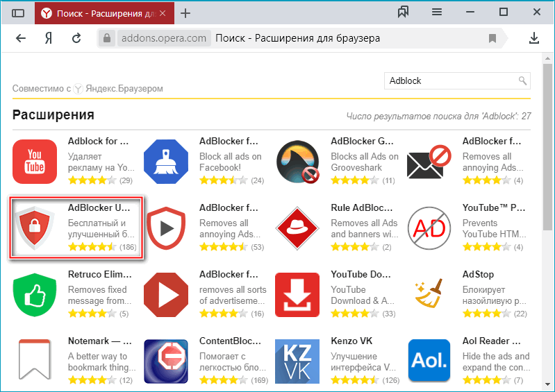The height and width of the screenshot is (392, 555).
Task: Click 'Block all ads on Facebook!' description
Action: (x=231, y=162)
